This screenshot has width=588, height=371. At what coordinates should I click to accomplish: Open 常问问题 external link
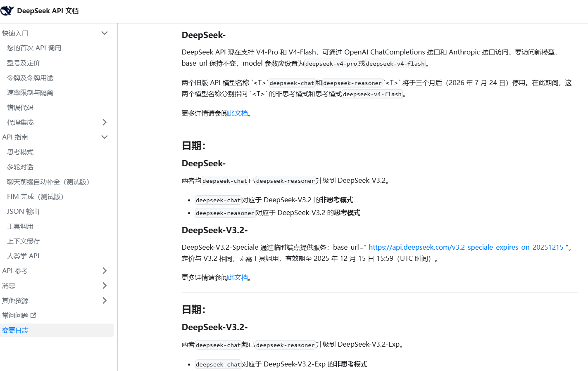15,315
